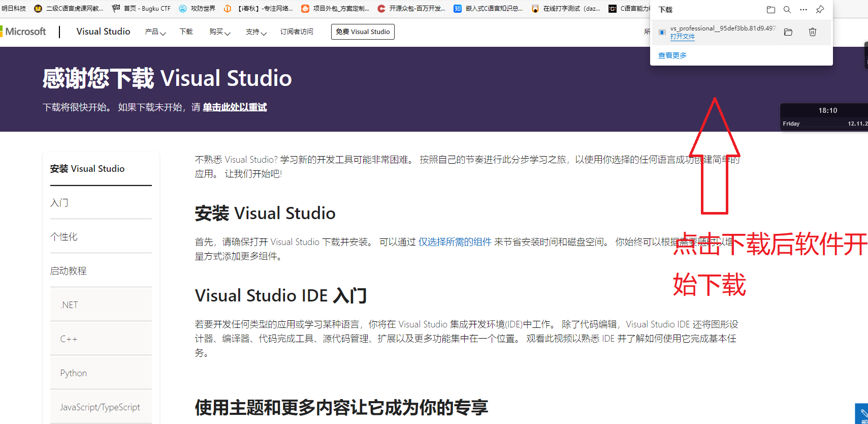Open the 明日科技 bookmark
The height and width of the screenshot is (424, 868).
[x=13, y=9]
